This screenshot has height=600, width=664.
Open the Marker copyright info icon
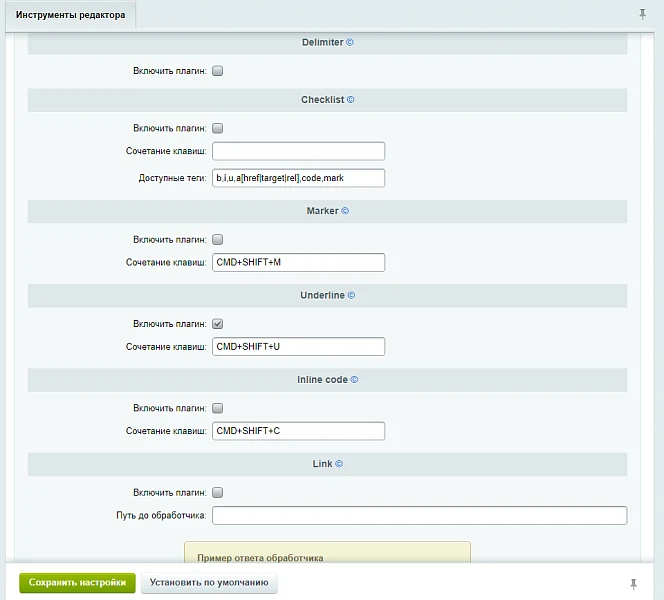345,211
